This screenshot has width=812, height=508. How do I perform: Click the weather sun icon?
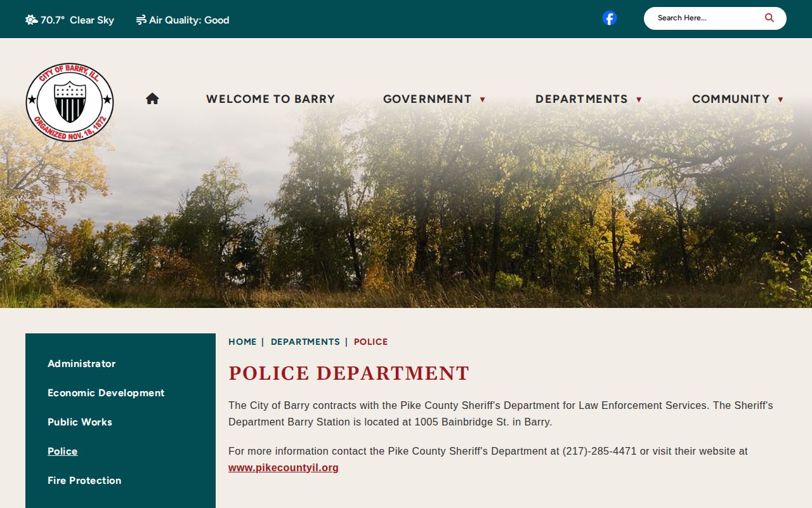coord(31,20)
